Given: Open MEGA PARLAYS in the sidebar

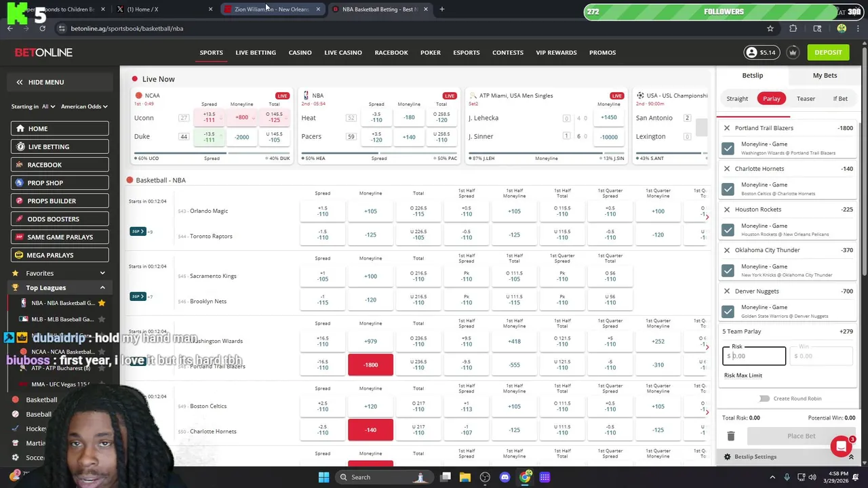Looking at the screenshot, I should pyautogui.click(x=60, y=255).
